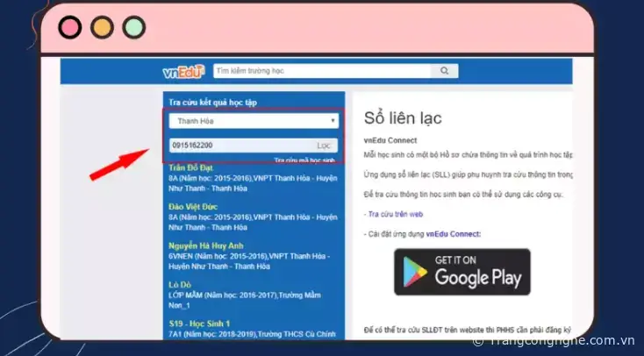Select the S19 - Học Sinh 1 entry
644x356 pixels.
pos(202,324)
